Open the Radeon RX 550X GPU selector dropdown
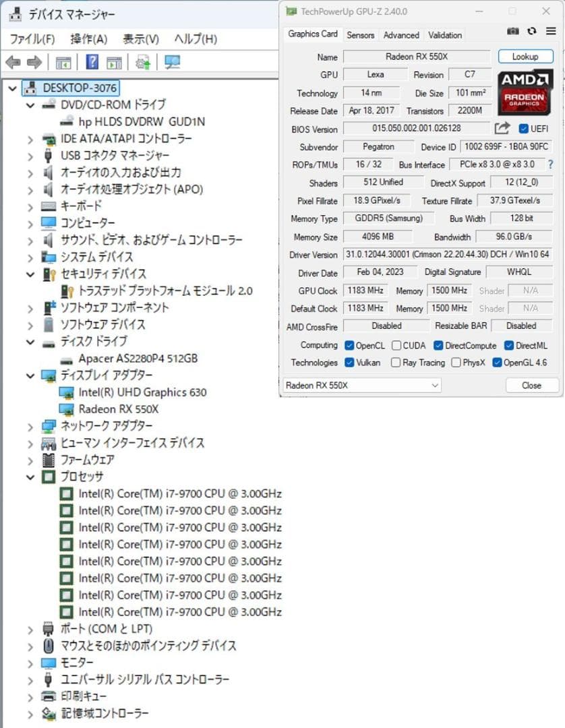This screenshot has height=728, width=565. point(361,386)
